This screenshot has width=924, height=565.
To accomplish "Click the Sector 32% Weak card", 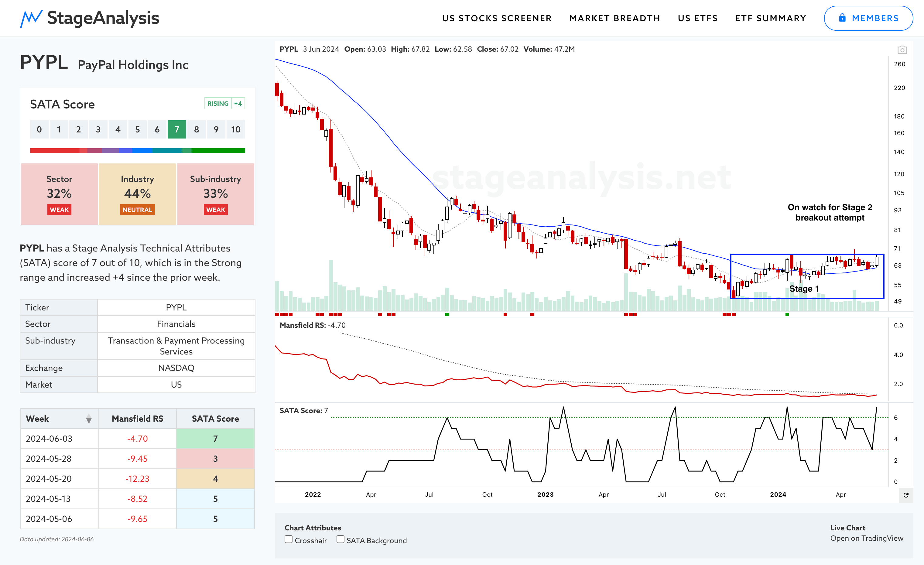I will click(59, 194).
